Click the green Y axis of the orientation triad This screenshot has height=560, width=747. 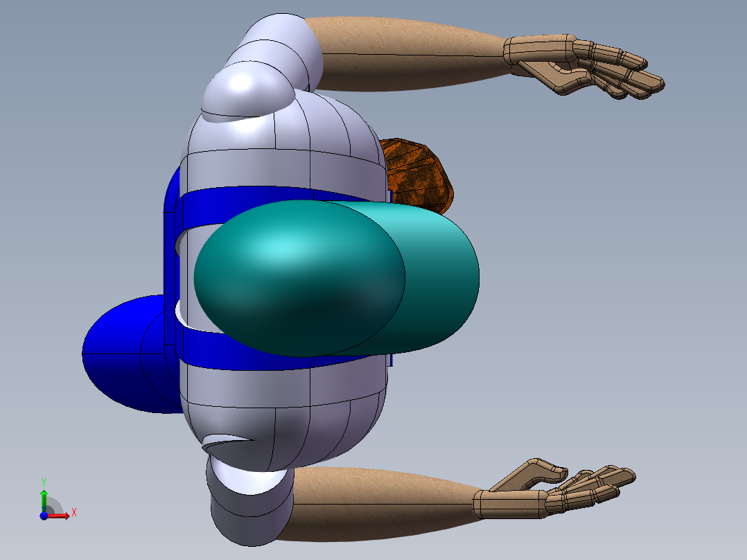coord(44,501)
